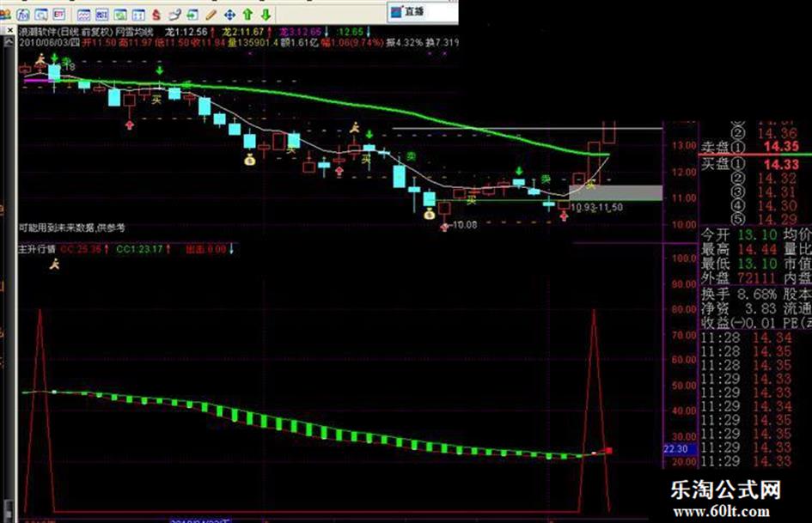Click the CC1:23.17 indicator value
The height and width of the screenshot is (523, 812).
(140, 249)
